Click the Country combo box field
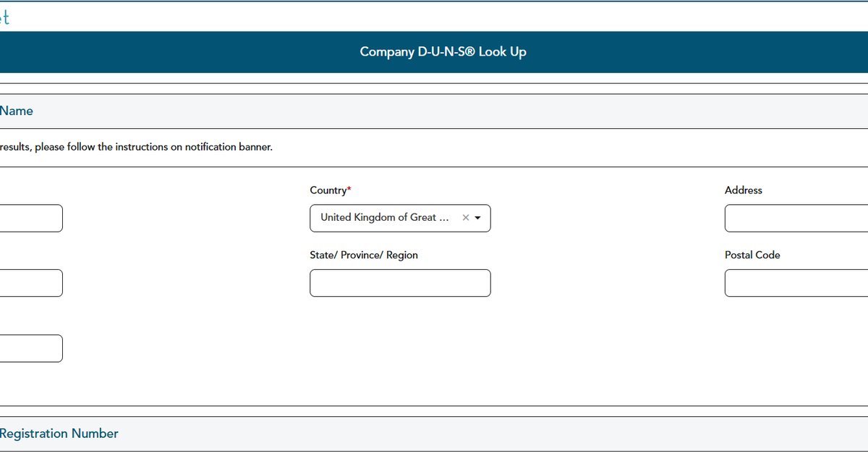The image size is (868, 456). pyautogui.click(x=400, y=218)
